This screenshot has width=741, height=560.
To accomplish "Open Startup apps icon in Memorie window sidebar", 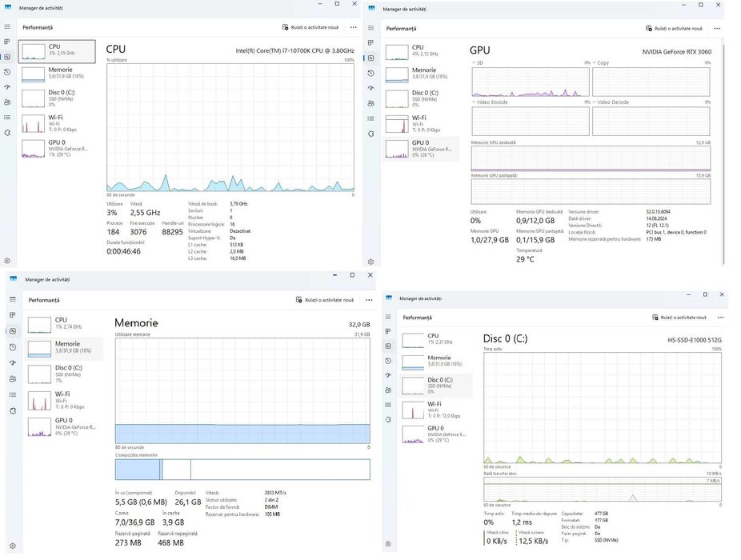I will coord(13,363).
